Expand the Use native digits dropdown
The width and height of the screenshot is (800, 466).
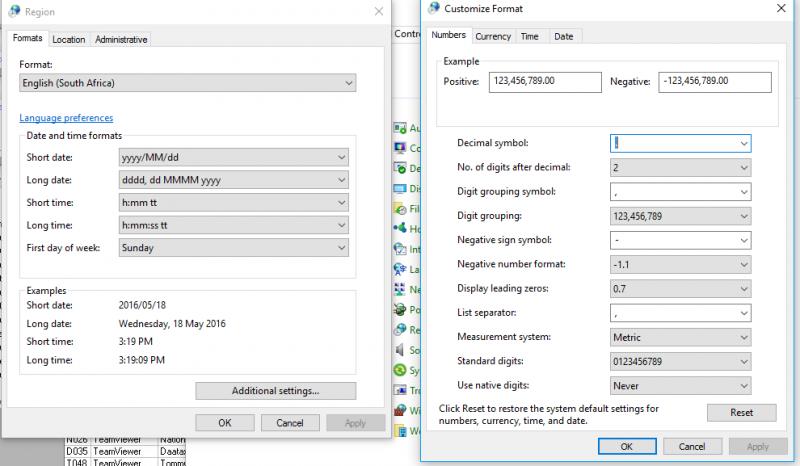point(680,385)
